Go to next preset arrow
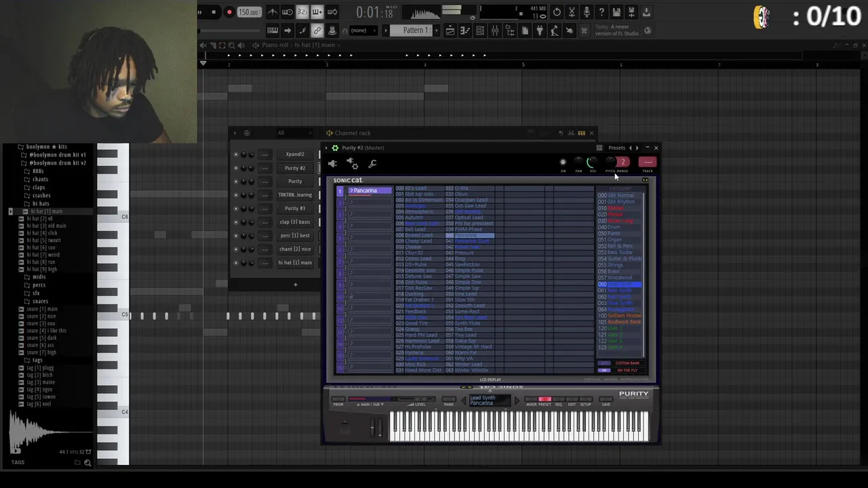The image size is (868, 488). 637,148
